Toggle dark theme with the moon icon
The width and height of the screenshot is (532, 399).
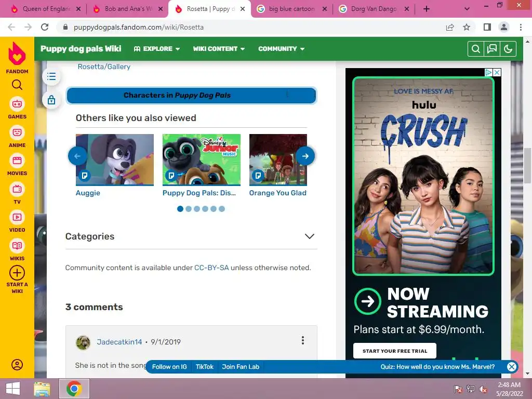pos(508,49)
